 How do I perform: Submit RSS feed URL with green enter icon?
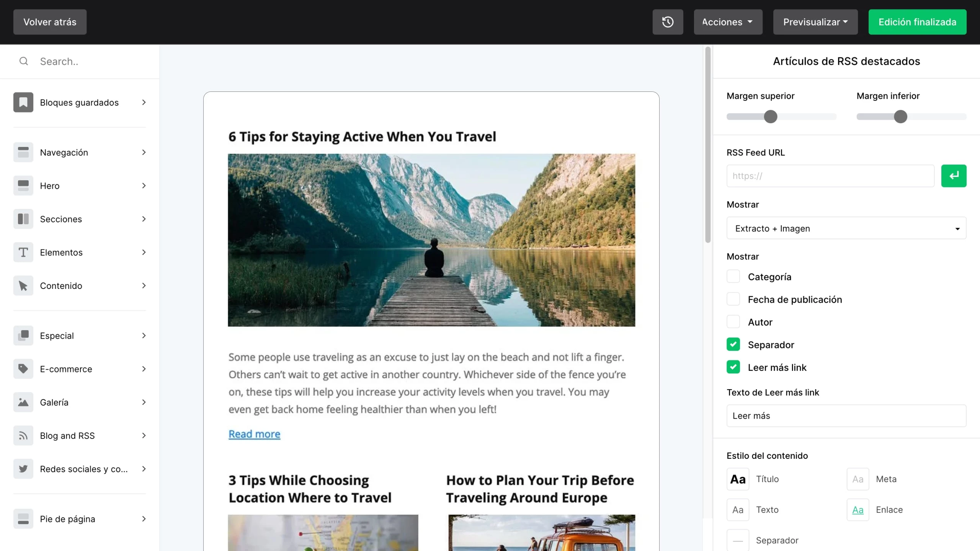tap(954, 176)
